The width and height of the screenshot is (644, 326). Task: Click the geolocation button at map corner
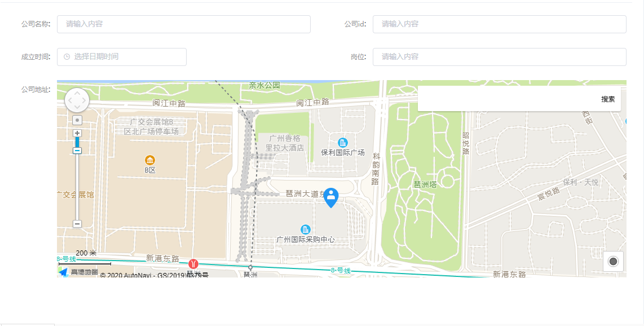[x=613, y=261]
